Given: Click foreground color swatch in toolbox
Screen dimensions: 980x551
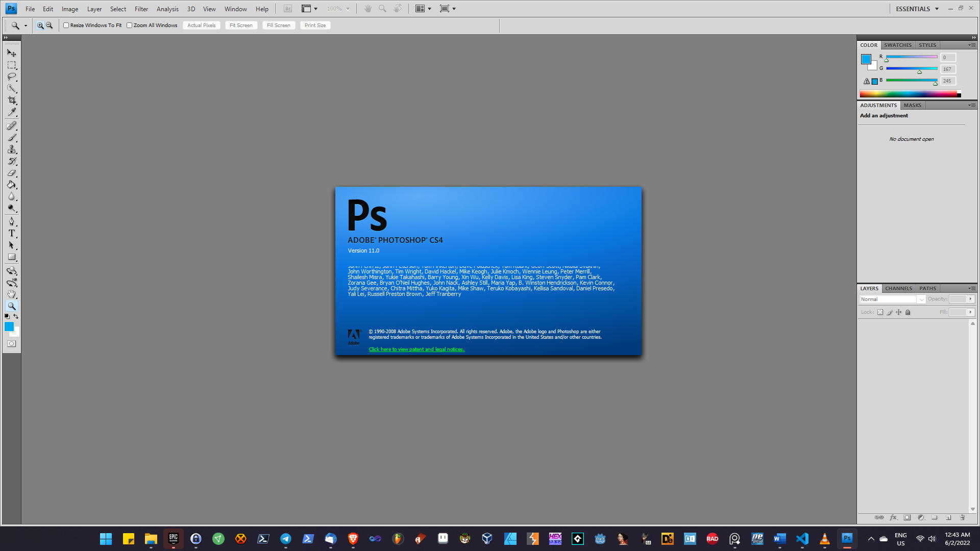Looking at the screenshot, I should [x=9, y=327].
